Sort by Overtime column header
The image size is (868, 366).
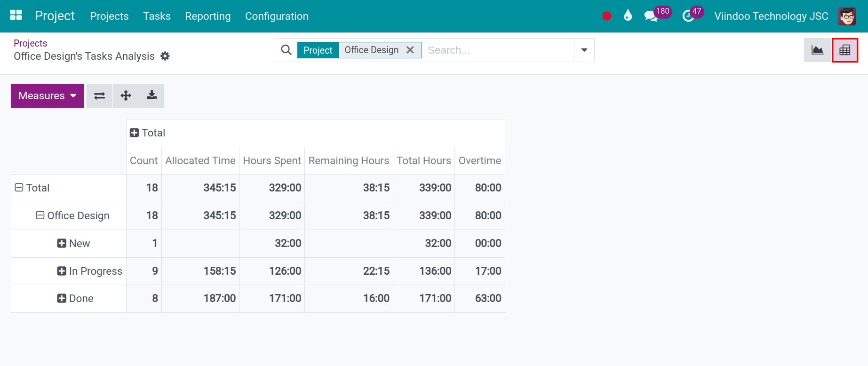coord(480,161)
